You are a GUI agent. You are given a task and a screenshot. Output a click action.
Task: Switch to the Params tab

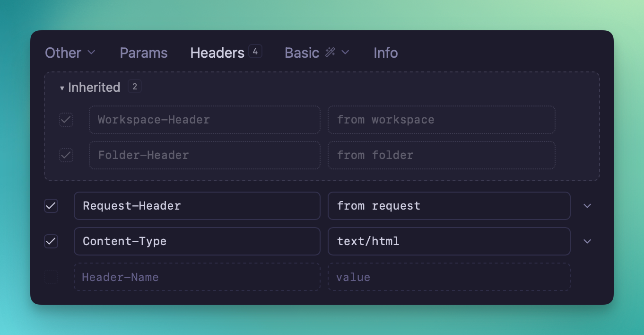click(144, 53)
